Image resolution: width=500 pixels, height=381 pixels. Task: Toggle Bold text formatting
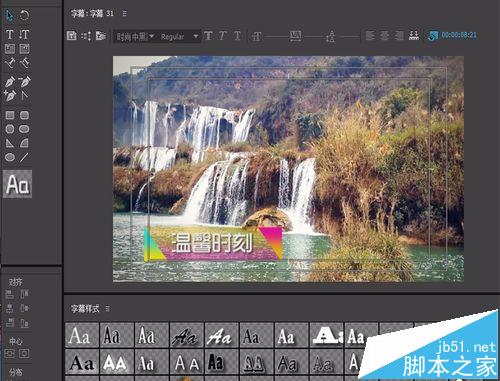point(208,36)
